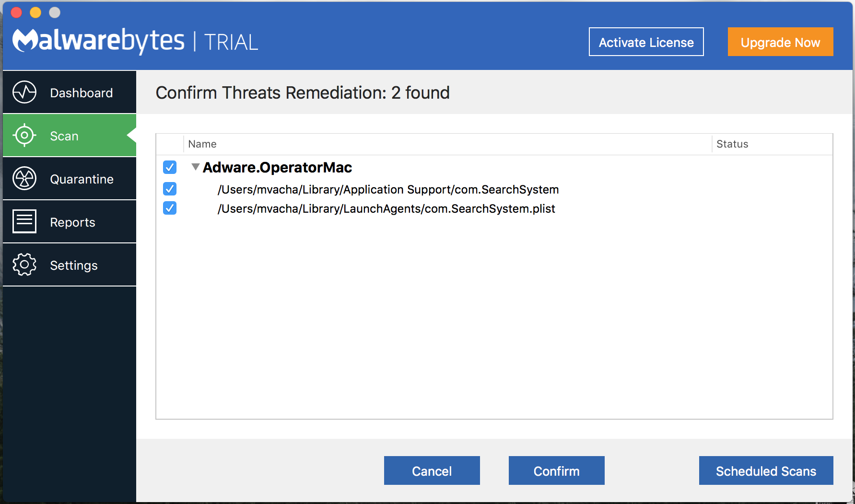
Task: Click the Quarantine radiation icon
Action: pyautogui.click(x=24, y=179)
